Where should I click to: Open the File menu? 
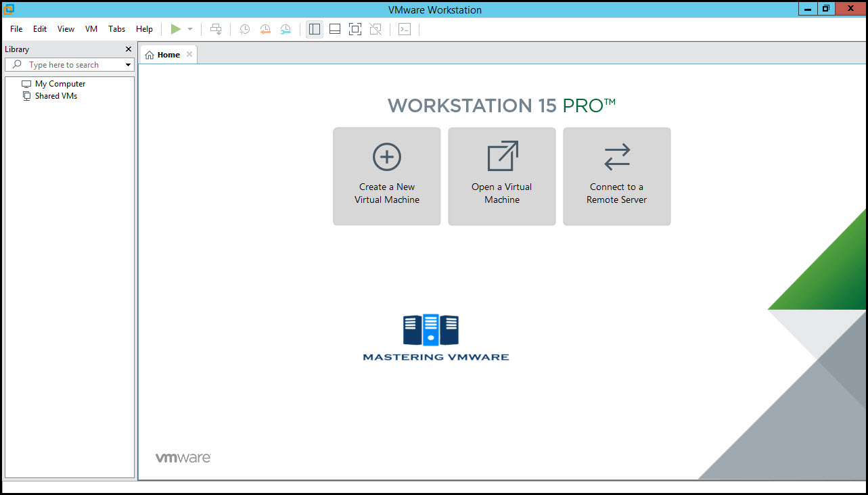click(x=16, y=29)
